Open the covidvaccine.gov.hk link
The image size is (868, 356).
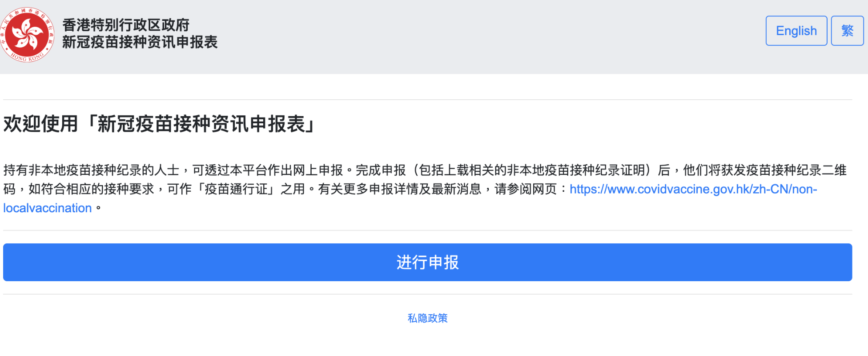(693, 189)
